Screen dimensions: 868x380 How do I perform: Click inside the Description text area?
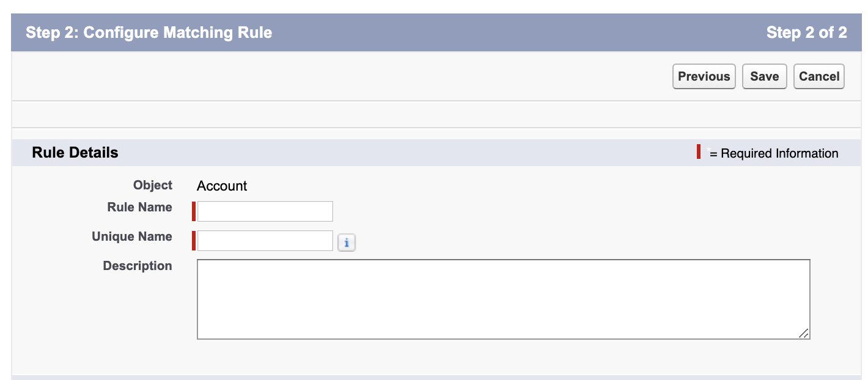click(503, 299)
